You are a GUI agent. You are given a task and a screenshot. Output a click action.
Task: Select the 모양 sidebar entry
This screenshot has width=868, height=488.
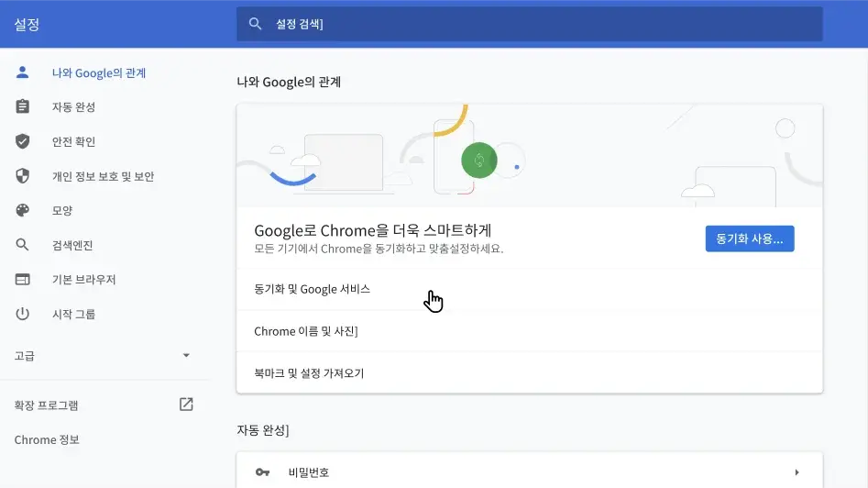(x=62, y=210)
